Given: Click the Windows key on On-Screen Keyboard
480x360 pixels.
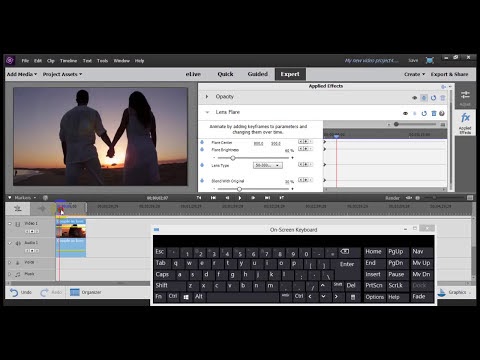Looking at the screenshot, I should (186, 297).
